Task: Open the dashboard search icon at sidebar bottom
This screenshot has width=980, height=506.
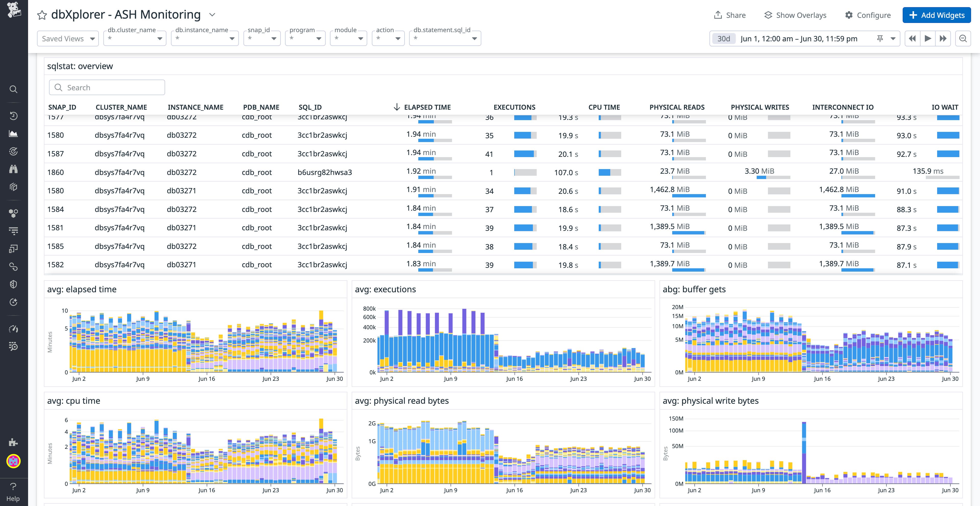Action: coord(14,346)
